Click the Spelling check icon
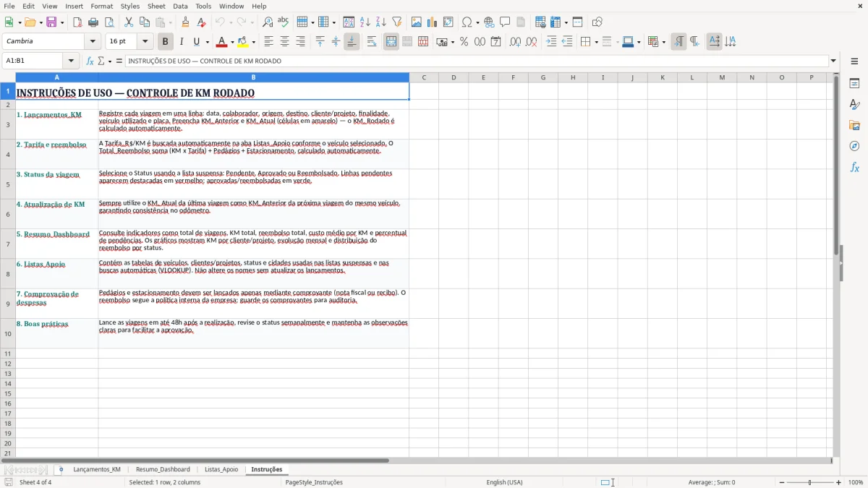Screen dimensions: 868x488 [284, 22]
